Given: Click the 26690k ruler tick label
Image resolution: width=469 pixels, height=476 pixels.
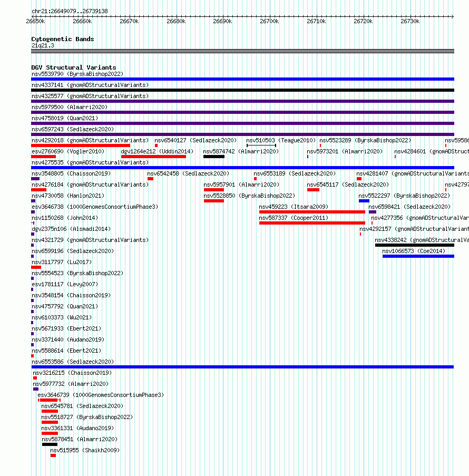Looking at the screenshot, I should point(222,21).
